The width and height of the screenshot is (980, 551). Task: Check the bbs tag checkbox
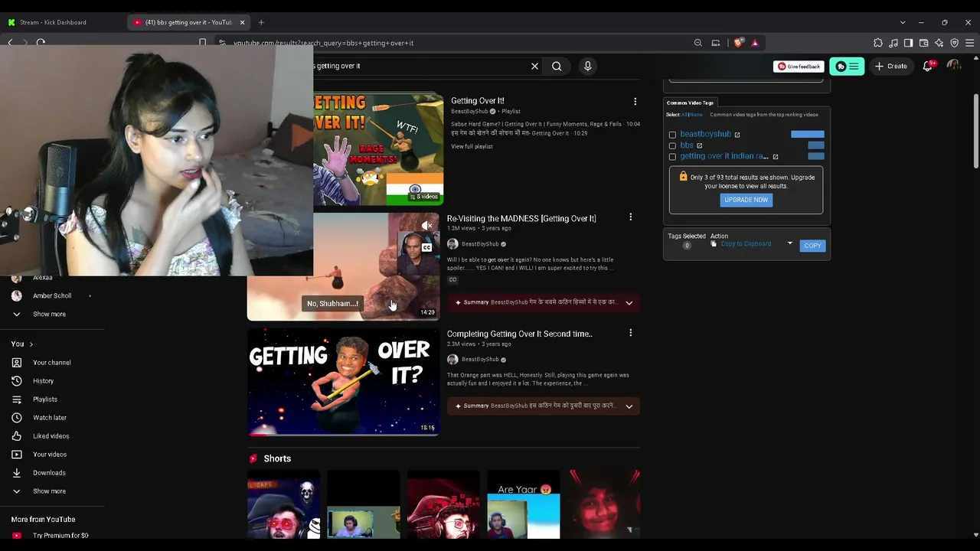click(672, 145)
